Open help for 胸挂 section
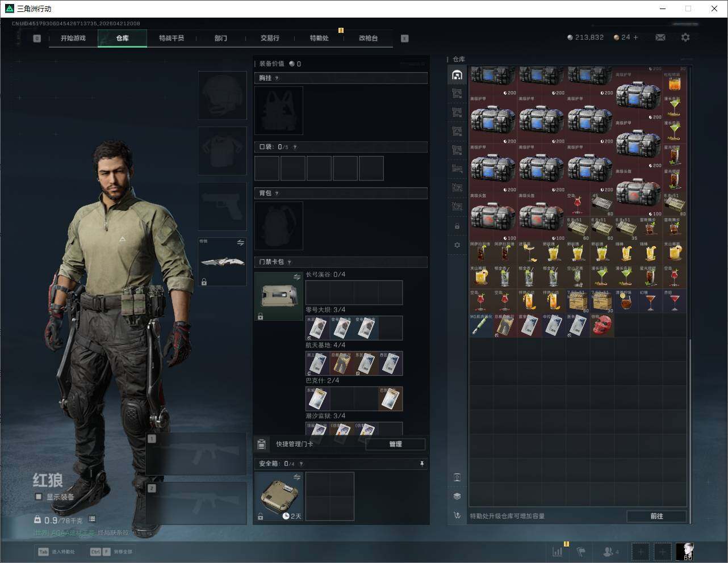This screenshot has height=563, width=728. (x=277, y=78)
